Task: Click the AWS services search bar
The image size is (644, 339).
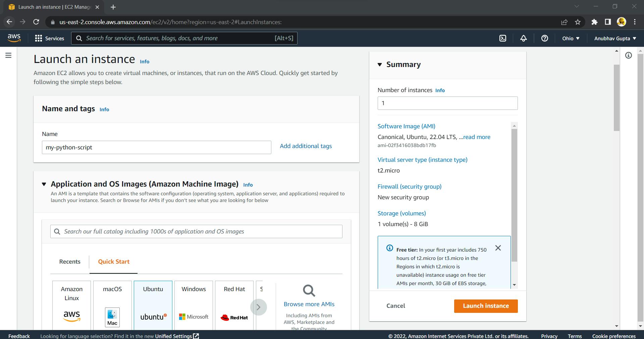Action: click(x=184, y=38)
